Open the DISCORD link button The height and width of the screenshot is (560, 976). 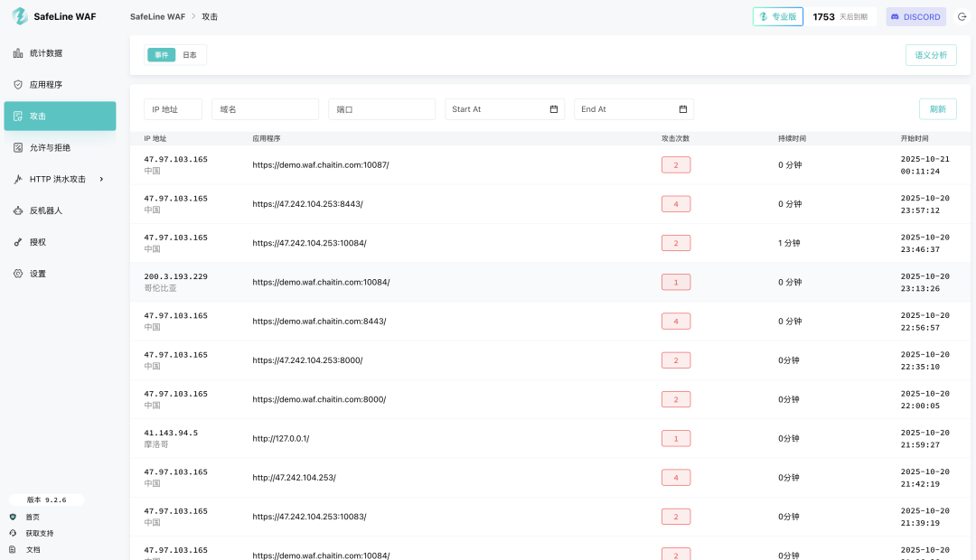(915, 17)
